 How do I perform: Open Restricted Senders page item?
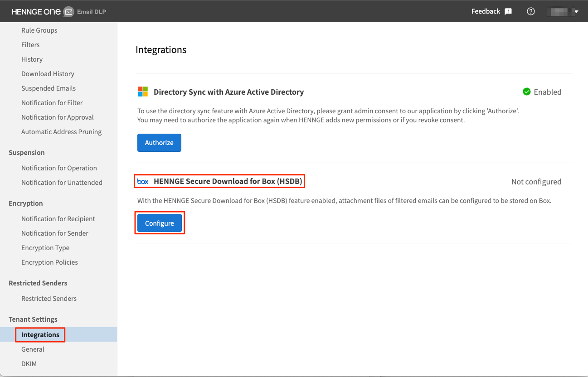click(49, 299)
